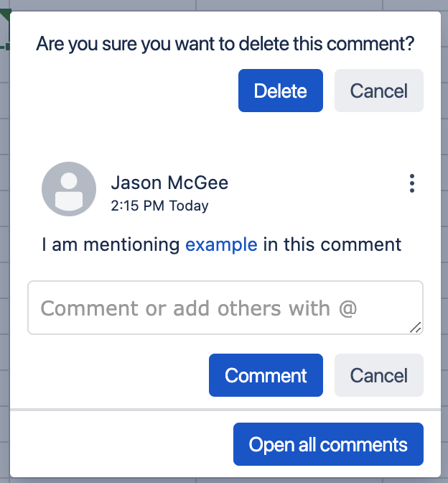Click the textarea resize handle
448x483 pixels.
(x=415, y=327)
